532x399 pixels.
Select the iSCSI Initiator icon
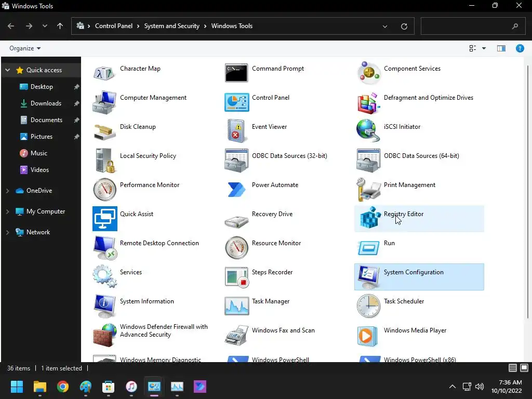pos(369,130)
